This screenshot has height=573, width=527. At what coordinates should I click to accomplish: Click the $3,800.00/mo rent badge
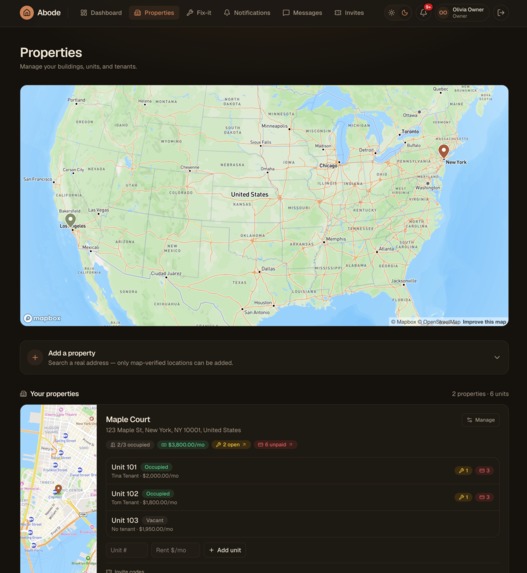pyautogui.click(x=183, y=445)
